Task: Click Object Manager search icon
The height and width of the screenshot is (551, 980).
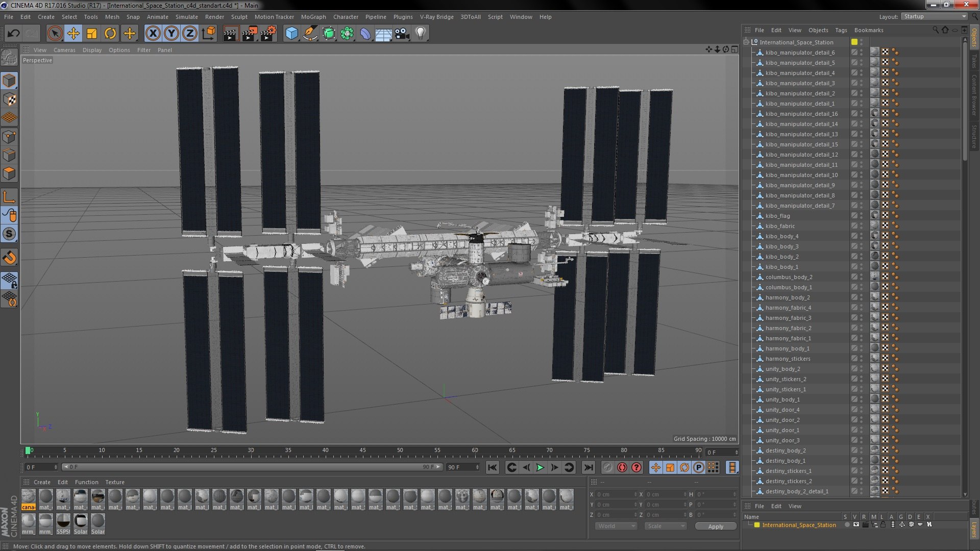Action: coord(935,30)
